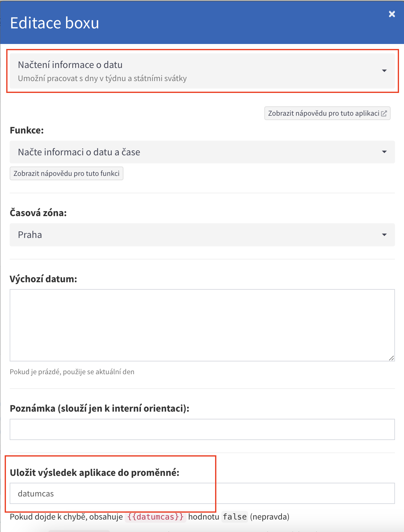Click the caret arrow of the Funkce selector
404x532 pixels.
click(384, 152)
